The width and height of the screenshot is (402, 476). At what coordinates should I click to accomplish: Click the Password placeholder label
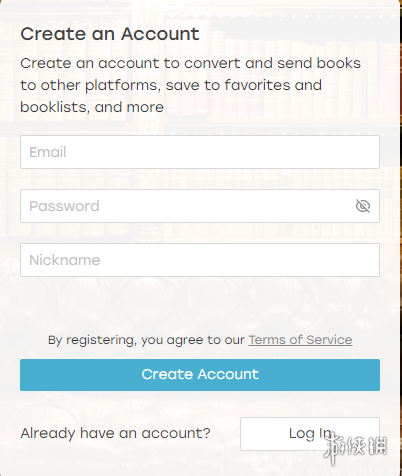pyautogui.click(x=64, y=206)
